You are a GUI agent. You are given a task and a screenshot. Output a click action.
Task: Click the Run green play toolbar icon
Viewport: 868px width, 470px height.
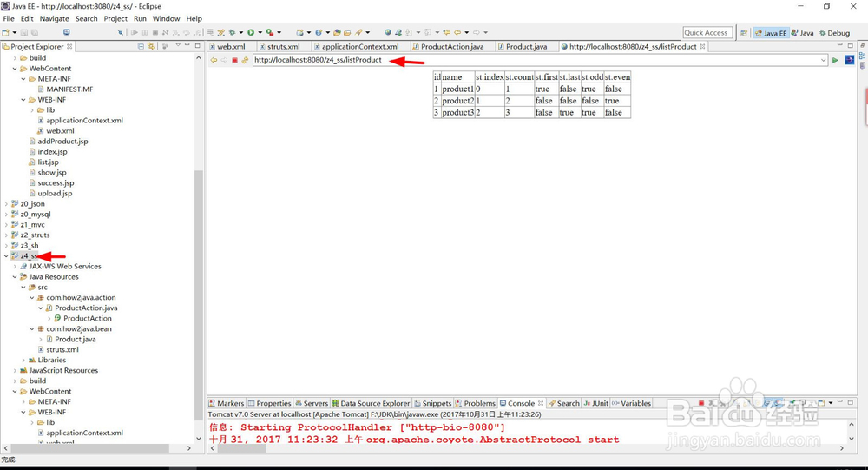click(251, 33)
